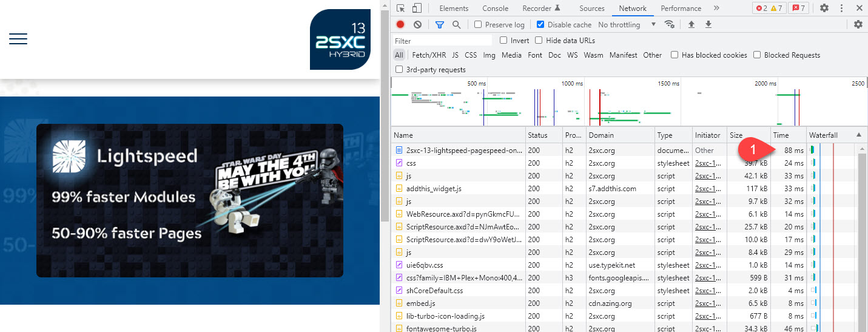Select the embed.js request row

point(625,303)
